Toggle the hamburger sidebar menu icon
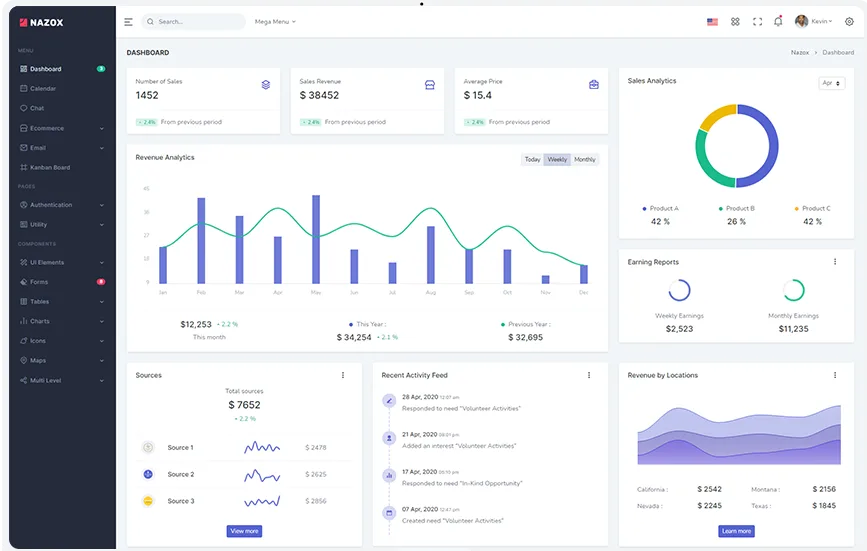This screenshot has height=551, width=867. click(x=128, y=22)
